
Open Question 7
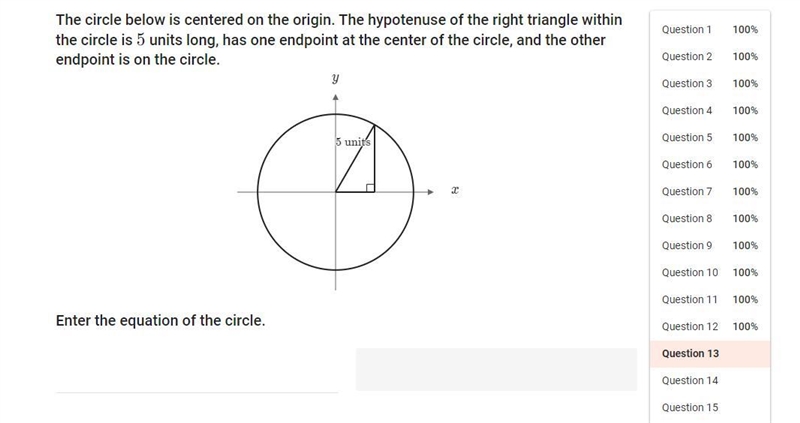coord(710,192)
